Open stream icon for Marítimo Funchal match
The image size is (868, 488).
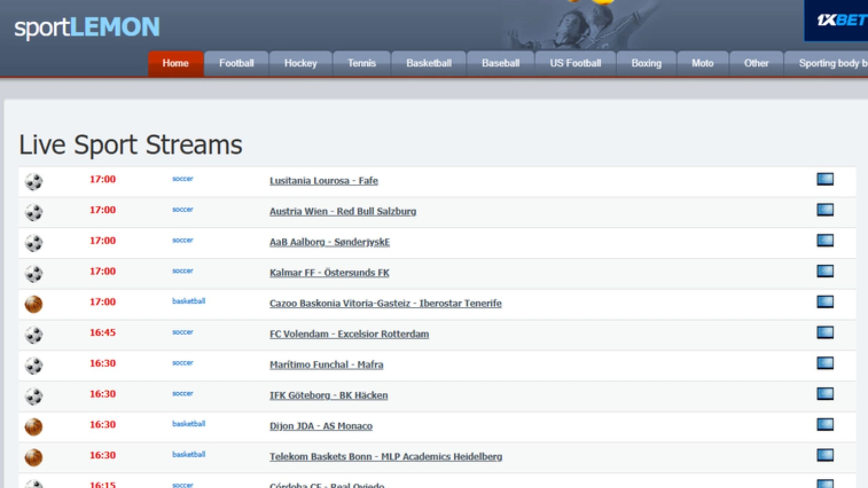pyautogui.click(x=825, y=363)
